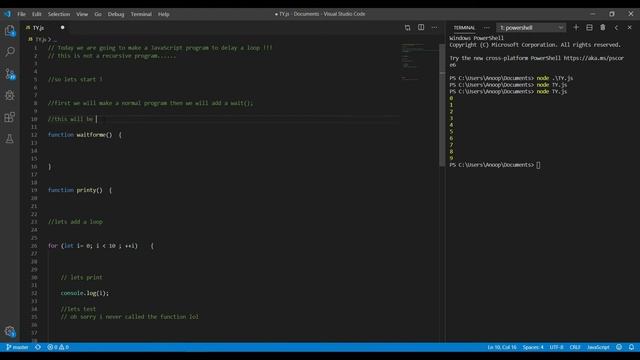Open the Explorer view in activity bar
This screenshot has height=360, width=640.
click(x=10, y=31)
